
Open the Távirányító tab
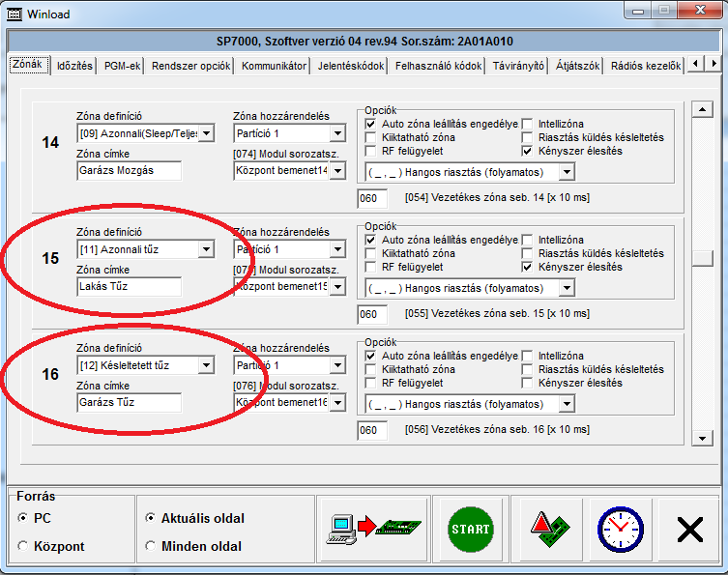(x=518, y=66)
